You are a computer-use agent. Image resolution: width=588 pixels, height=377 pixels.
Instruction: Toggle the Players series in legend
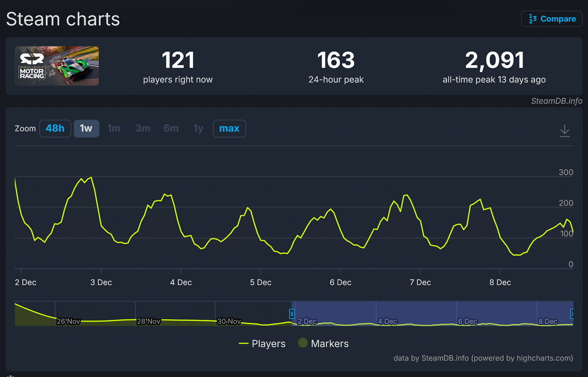coord(262,343)
